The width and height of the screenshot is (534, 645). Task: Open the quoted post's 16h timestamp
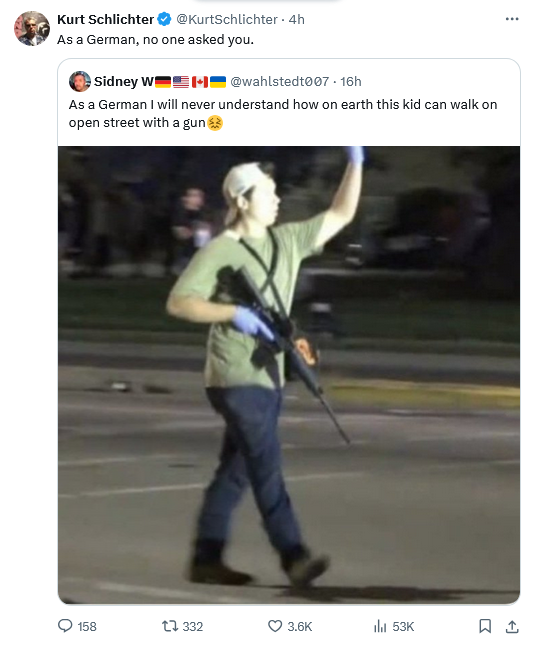pos(351,81)
